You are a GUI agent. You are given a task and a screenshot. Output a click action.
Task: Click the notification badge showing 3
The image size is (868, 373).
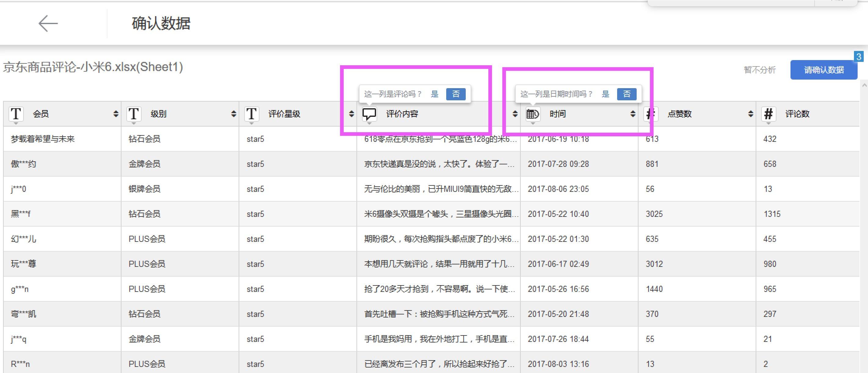coord(859,56)
